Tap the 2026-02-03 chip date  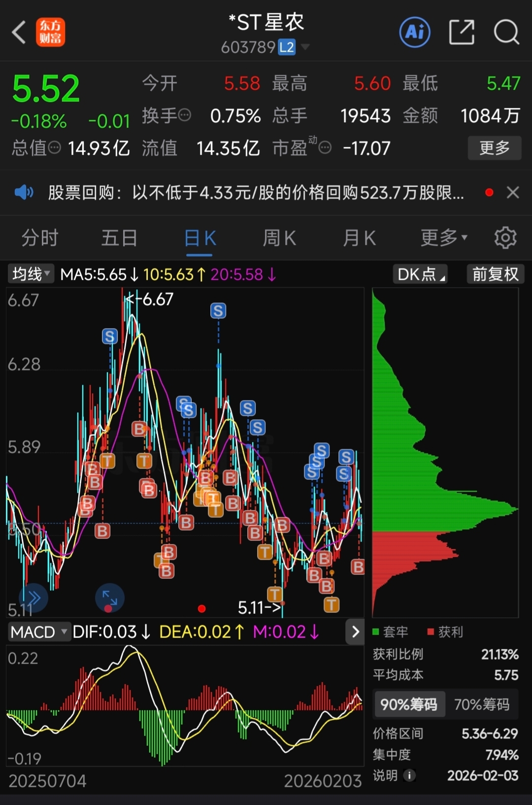(483, 775)
